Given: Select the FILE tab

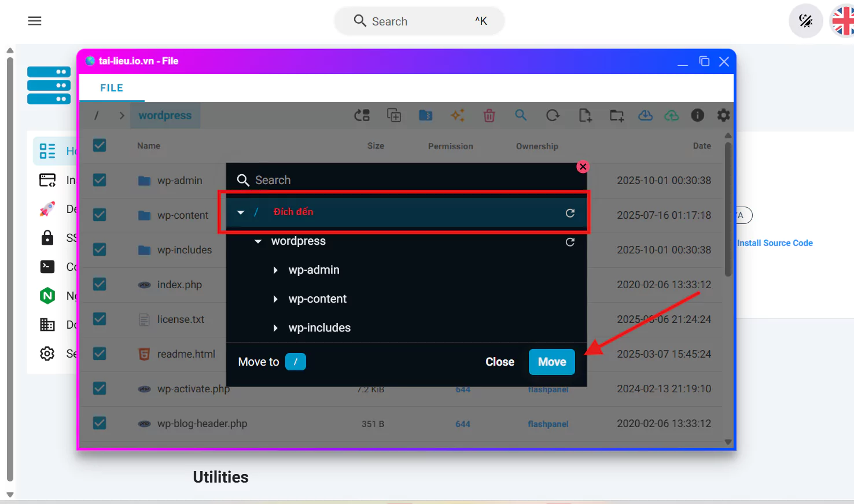Looking at the screenshot, I should tap(112, 88).
